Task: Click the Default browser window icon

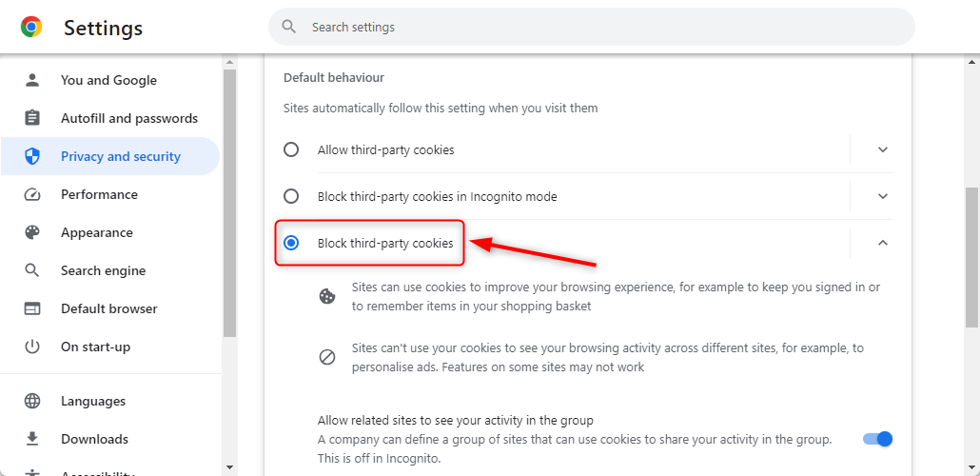Action: point(32,309)
